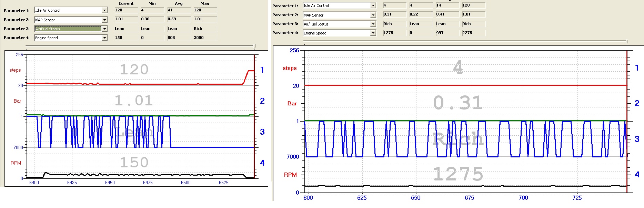
Task: Click Current value field showing 1275
Action: pyautogui.click(x=394, y=33)
